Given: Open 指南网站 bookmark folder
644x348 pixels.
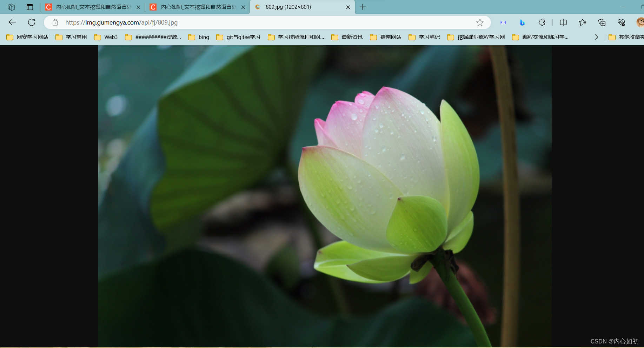Looking at the screenshot, I should pos(386,37).
